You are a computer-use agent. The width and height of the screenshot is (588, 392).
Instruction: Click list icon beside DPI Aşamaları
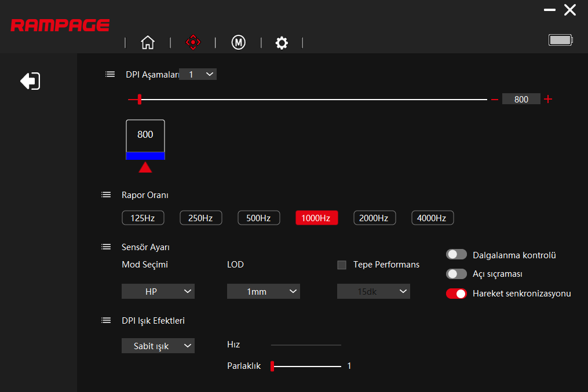click(x=110, y=74)
